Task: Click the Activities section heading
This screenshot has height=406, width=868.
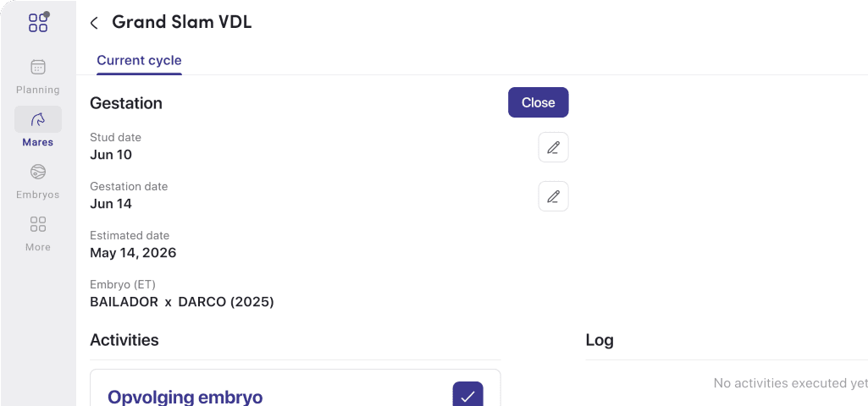Action: pos(124,340)
